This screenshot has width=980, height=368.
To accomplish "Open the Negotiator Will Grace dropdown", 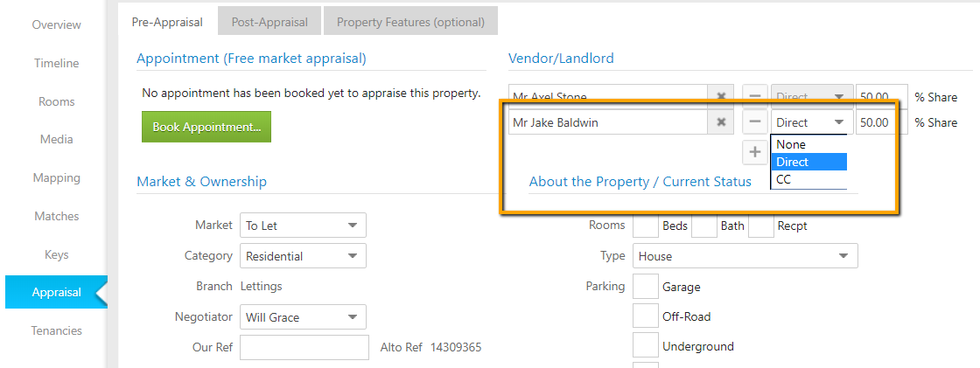I will pyautogui.click(x=303, y=317).
